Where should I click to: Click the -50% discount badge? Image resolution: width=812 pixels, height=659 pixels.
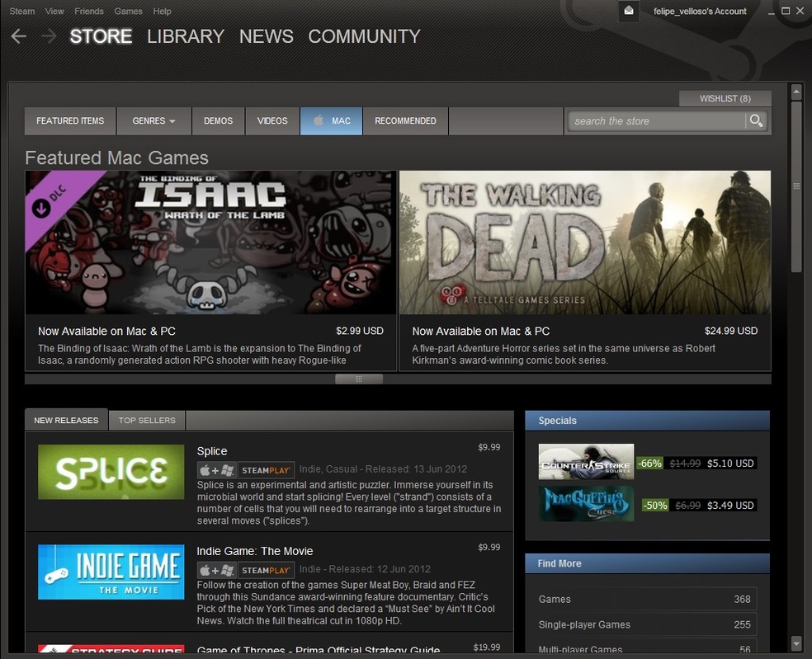[x=655, y=506]
